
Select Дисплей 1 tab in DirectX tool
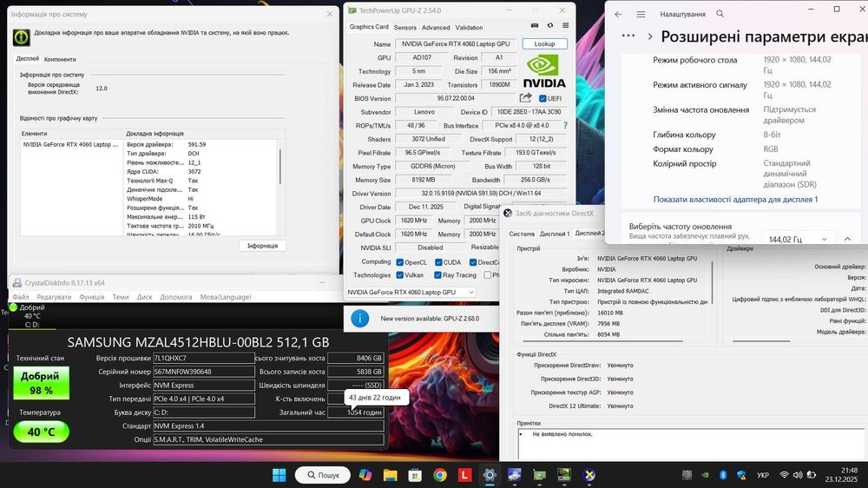555,234
